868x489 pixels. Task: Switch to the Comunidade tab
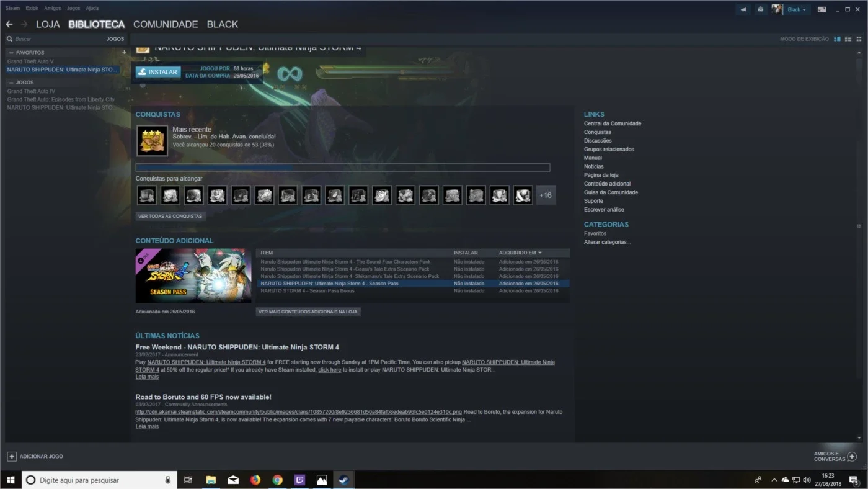[166, 24]
